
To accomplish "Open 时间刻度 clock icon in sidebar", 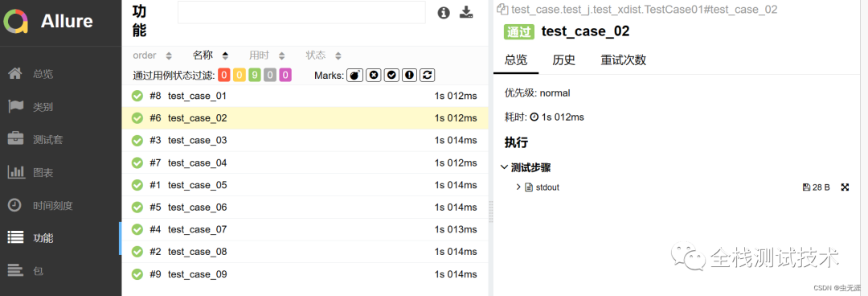I will 15,205.
